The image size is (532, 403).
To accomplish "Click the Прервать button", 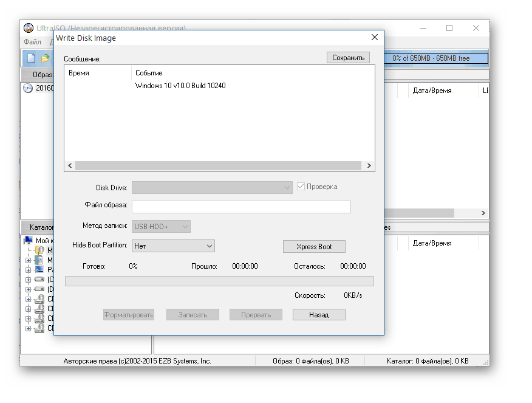I will pos(256,315).
